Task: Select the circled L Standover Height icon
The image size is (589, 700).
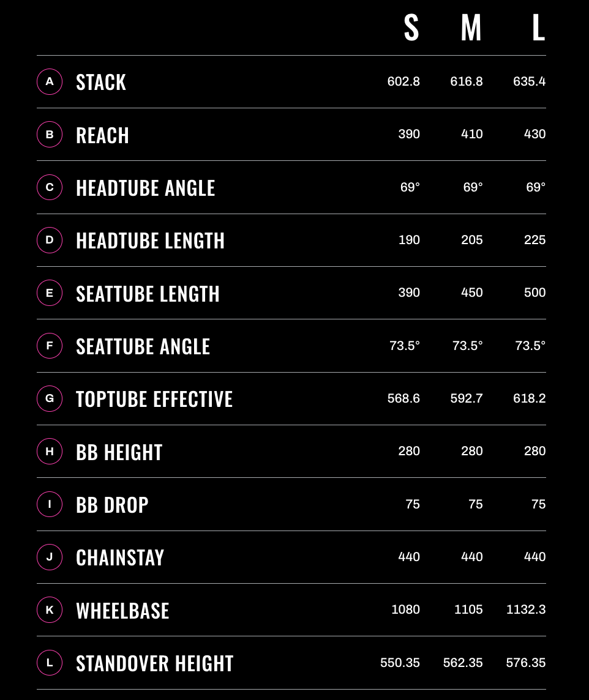Action: (50, 663)
